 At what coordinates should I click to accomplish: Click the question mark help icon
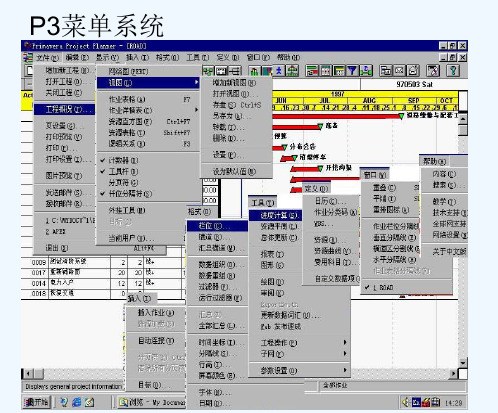tap(453, 71)
